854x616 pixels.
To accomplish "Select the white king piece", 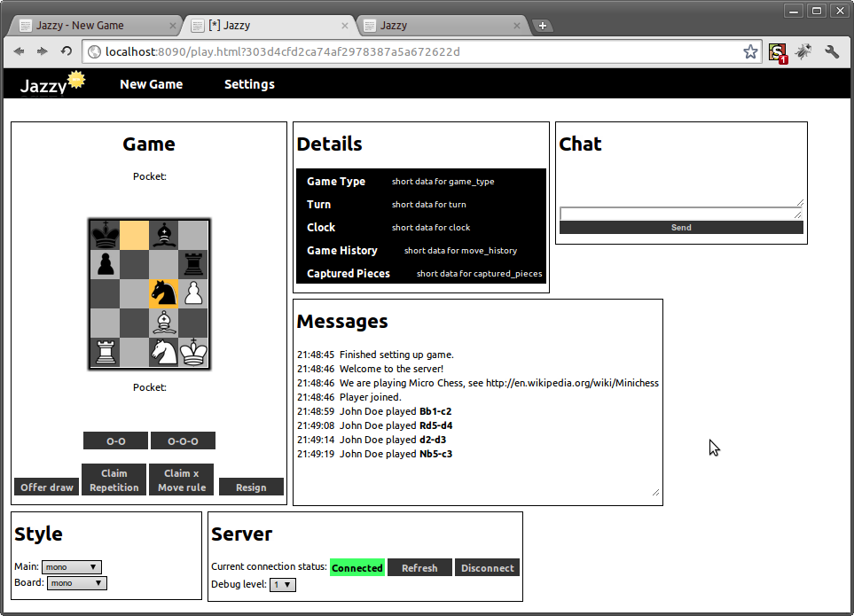I will 193,352.
